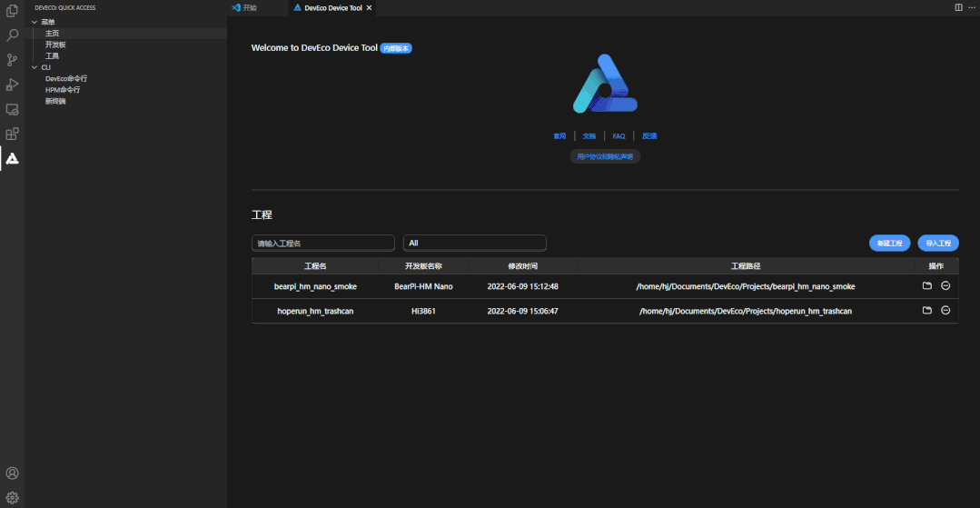Click the 操作 column header
Viewport: 980px width, 508px height.
pyautogui.click(x=936, y=266)
